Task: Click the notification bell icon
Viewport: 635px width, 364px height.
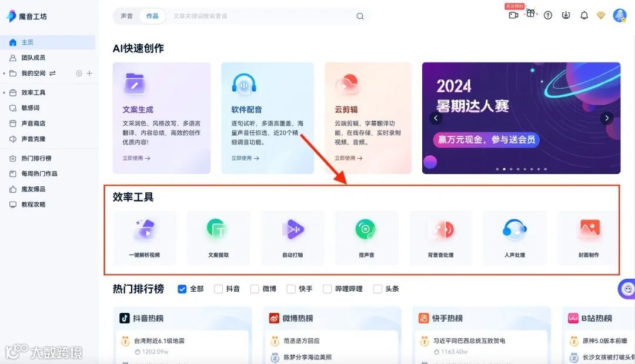Action: [x=584, y=15]
